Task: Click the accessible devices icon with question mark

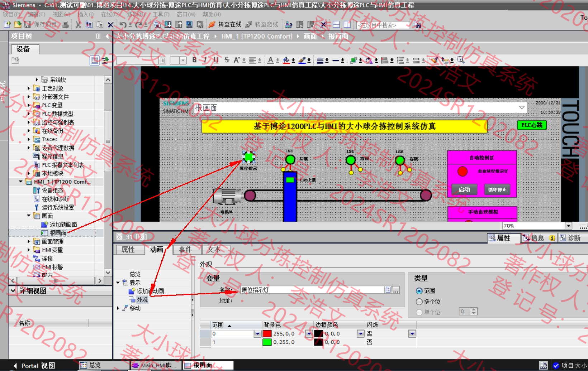Action: click(289, 24)
